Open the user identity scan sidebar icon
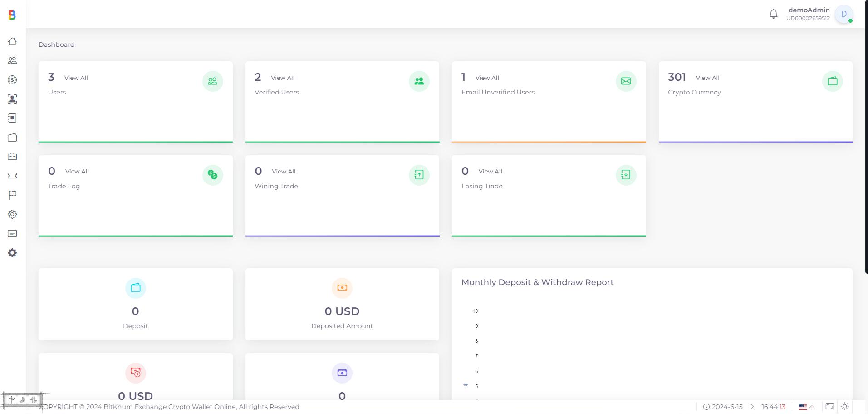 [12, 99]
